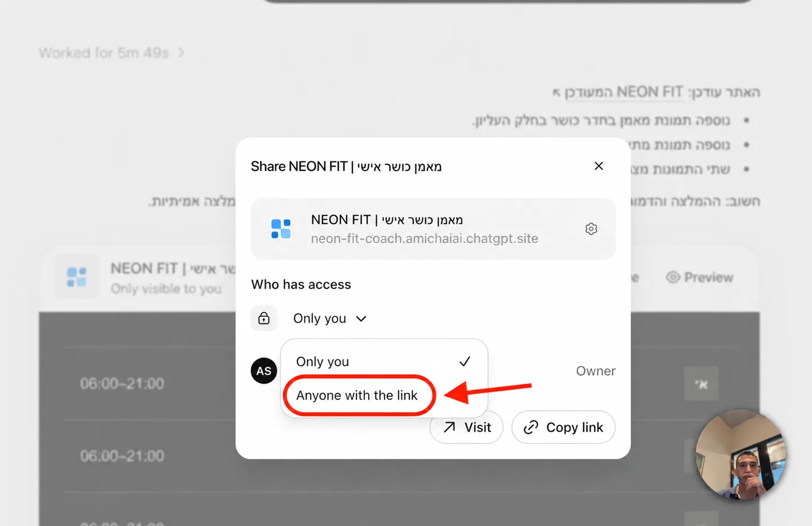This screenshot has width=812, height=526.
Task: Click the NEON FIT blue app icon in dialog
Action: tap(281, 229)
